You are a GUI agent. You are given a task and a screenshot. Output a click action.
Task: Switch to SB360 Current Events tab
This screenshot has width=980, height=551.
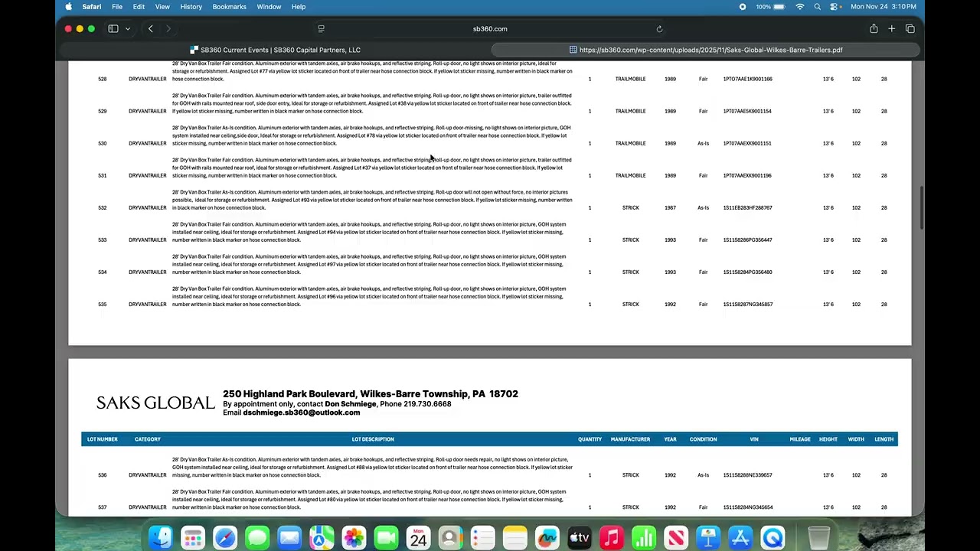[x=275, y=50]
